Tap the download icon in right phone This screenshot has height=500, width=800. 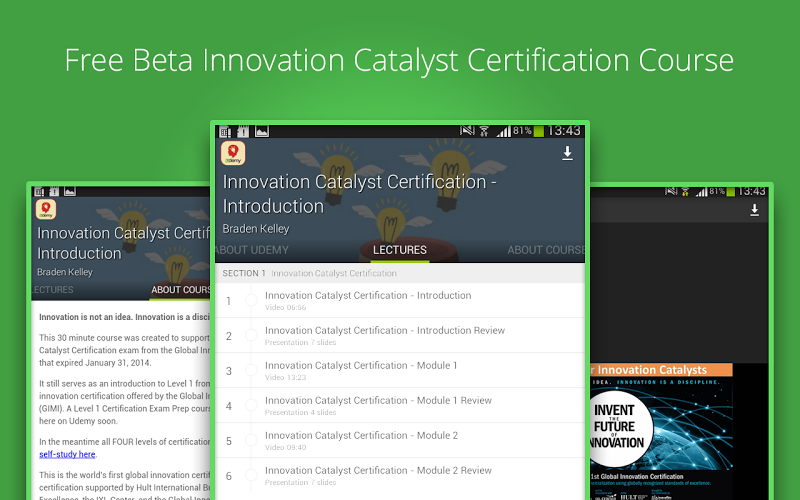coord(755,210)
